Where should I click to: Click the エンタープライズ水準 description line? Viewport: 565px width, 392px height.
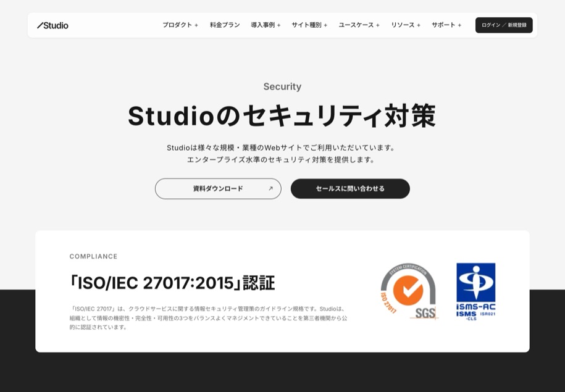282,160
